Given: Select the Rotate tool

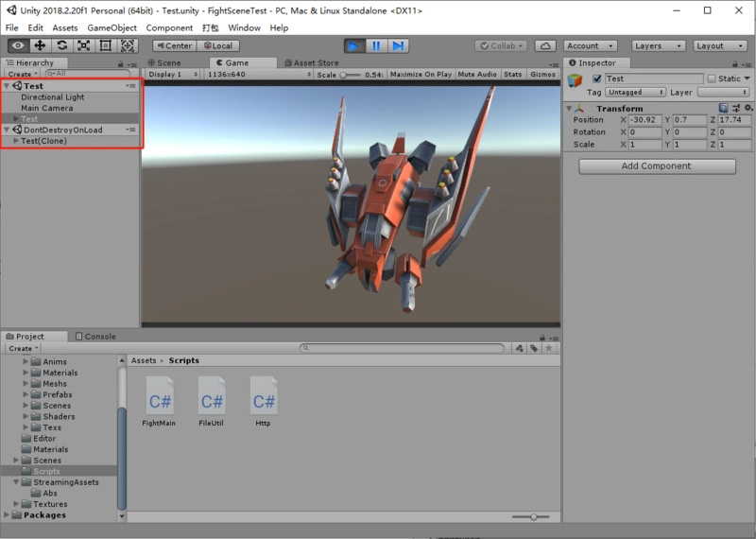Looking at the screenshot, I should click(x=61, y=45).
